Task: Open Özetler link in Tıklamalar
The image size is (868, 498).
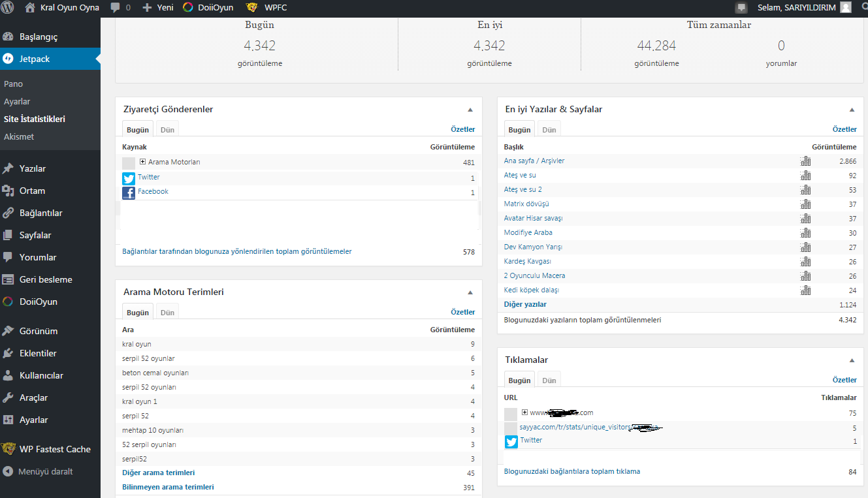Action: 844,380
